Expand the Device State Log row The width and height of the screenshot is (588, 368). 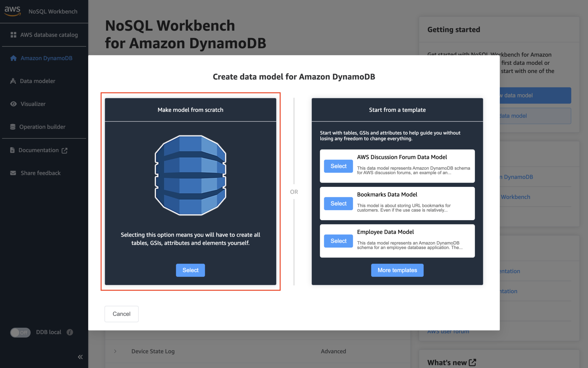pyautogui.click(x=115, y=351)
